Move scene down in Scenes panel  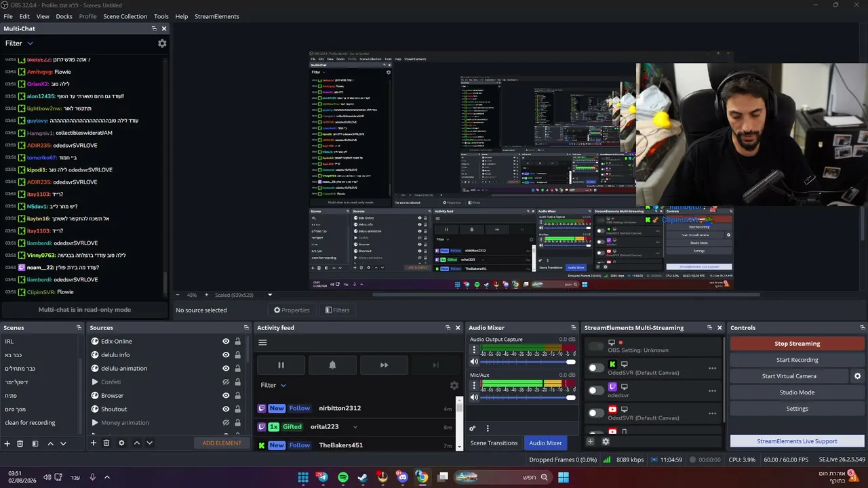coord(63,443)
